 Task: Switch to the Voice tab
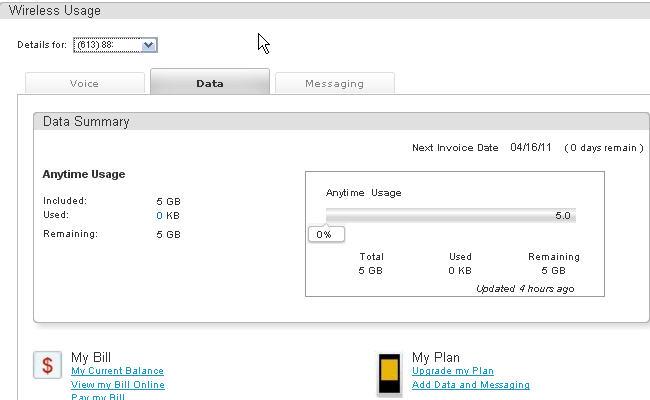[84, 84]
